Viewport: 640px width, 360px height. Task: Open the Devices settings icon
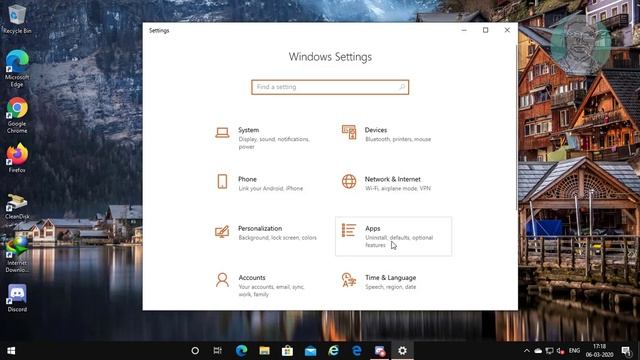349,132
